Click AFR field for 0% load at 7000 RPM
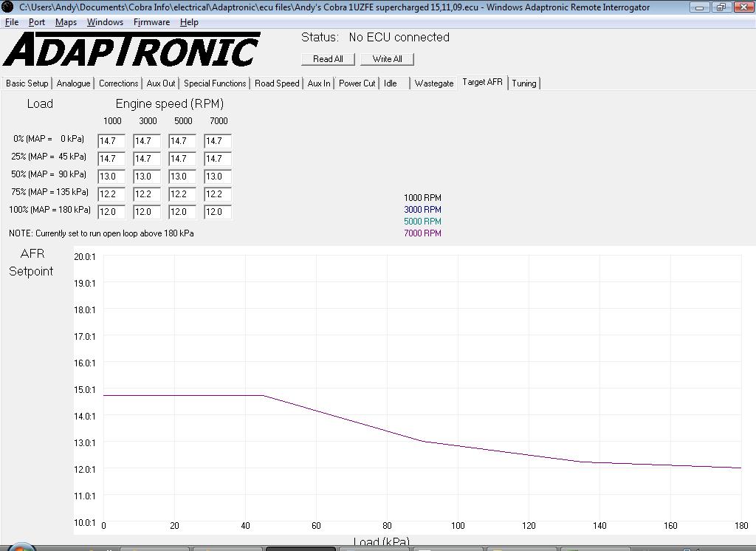Screen dimensions: 756x551 pos(218,141)
